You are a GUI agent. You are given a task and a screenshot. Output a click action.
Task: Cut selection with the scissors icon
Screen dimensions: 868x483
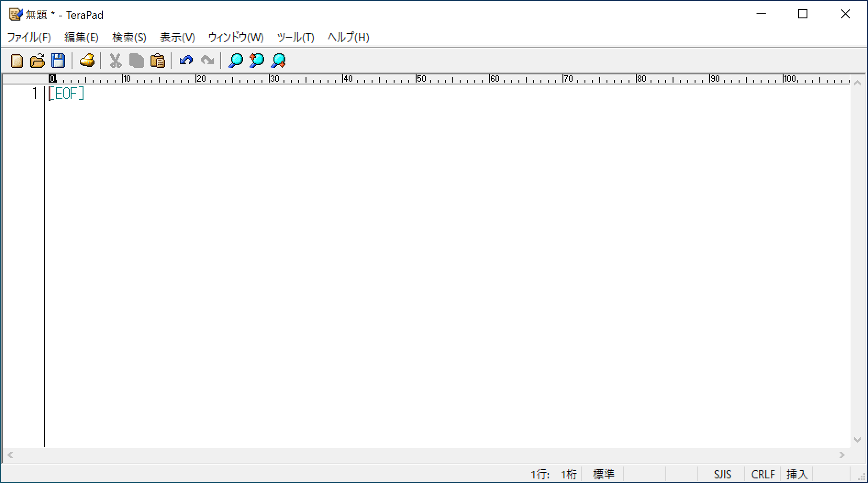click(x=115, y=61)
